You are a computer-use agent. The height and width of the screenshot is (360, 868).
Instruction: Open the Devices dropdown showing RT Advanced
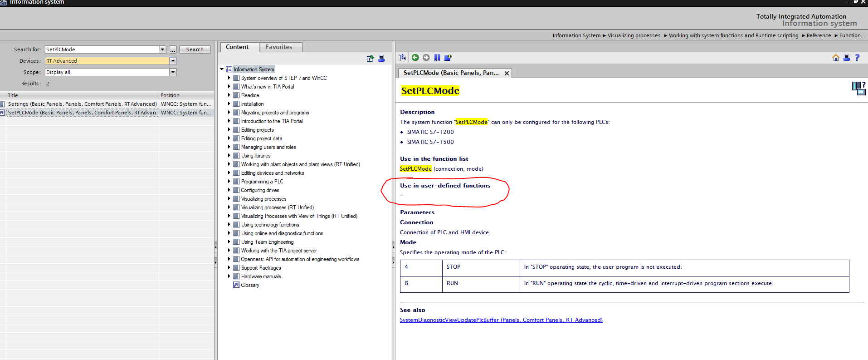coord(173,61)
